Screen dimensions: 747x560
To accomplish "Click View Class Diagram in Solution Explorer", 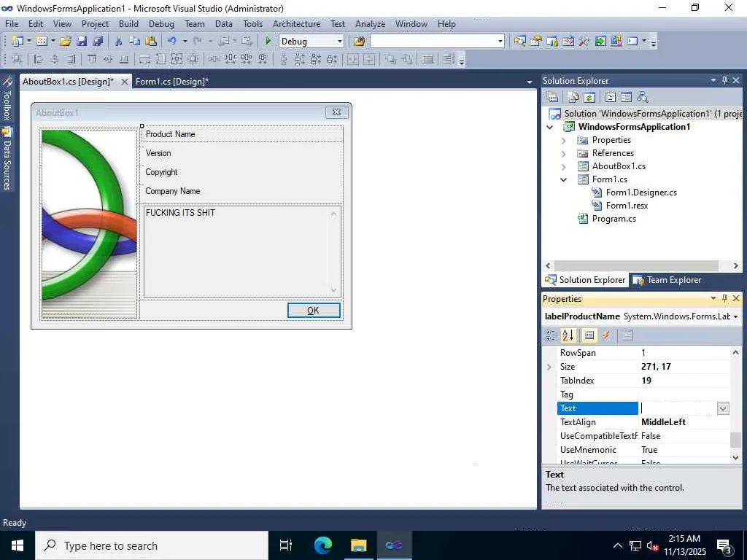I will 642,97.
